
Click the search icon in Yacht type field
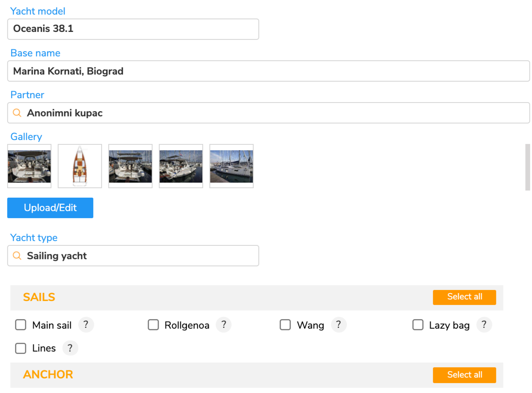click(17, 256)
